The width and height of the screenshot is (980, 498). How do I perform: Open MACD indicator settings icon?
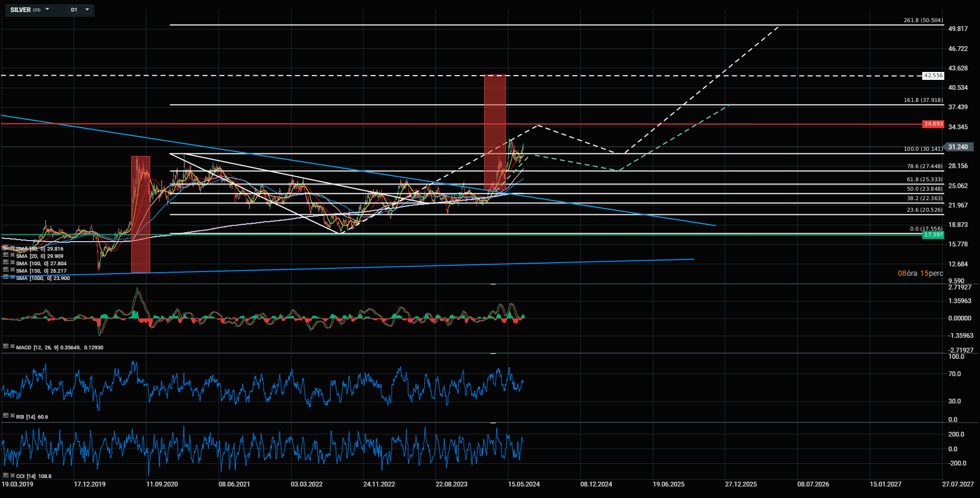click(x=6, y=346)
